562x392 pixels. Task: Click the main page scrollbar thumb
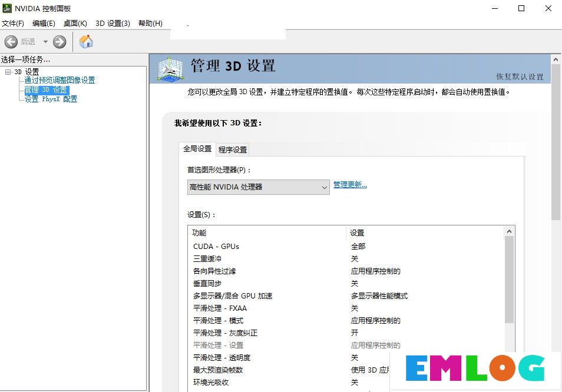[x=556, y=142]
